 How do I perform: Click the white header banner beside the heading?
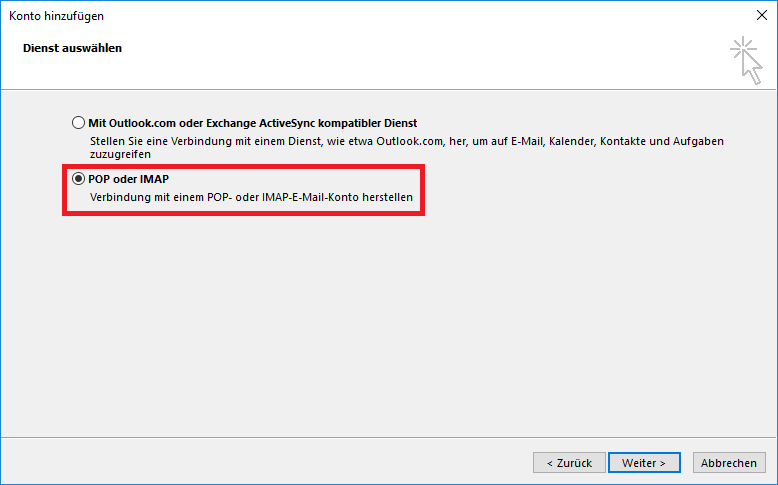click(400, 60)
